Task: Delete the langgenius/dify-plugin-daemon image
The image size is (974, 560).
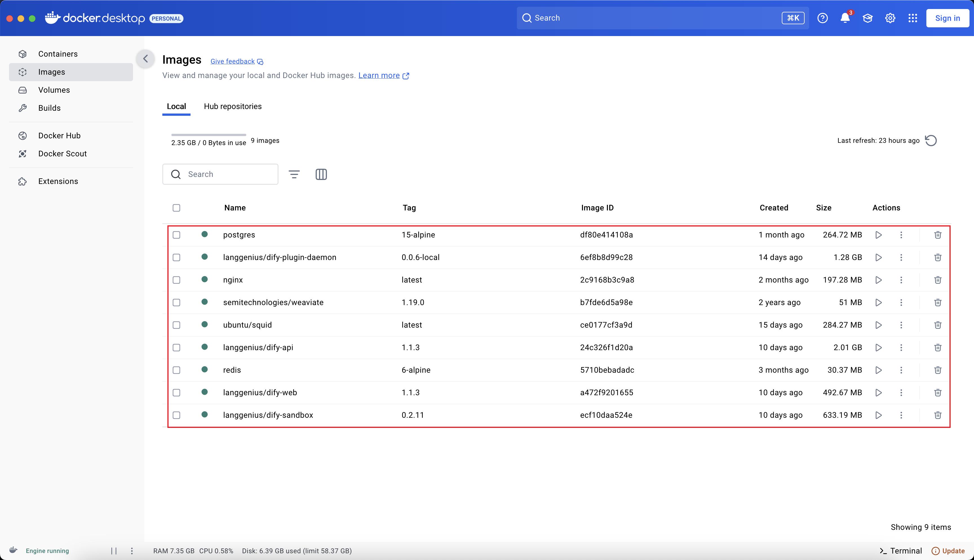Action: 938,257
